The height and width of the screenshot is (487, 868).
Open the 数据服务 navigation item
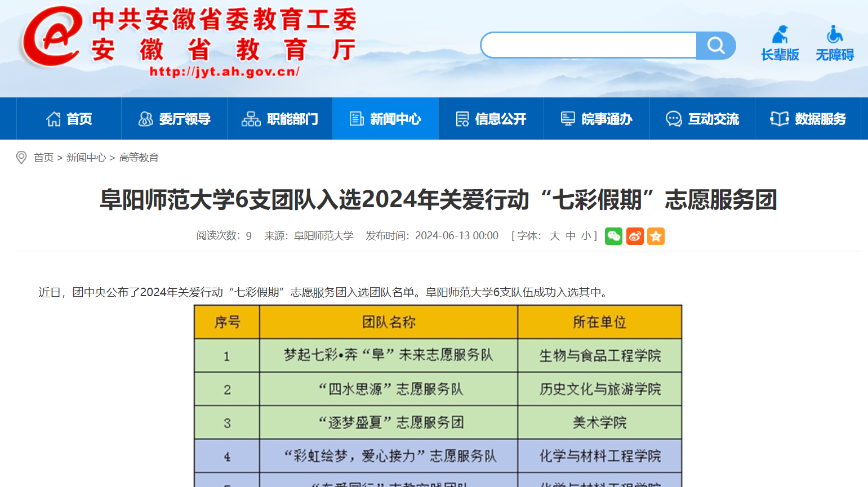pyautogui.click(x=808, y=119)
